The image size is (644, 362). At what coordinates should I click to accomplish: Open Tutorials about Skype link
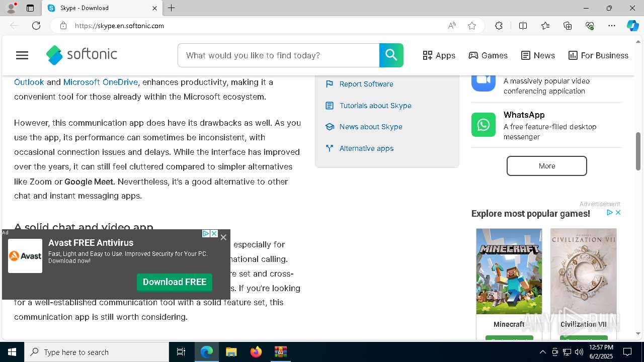(375, 106)
